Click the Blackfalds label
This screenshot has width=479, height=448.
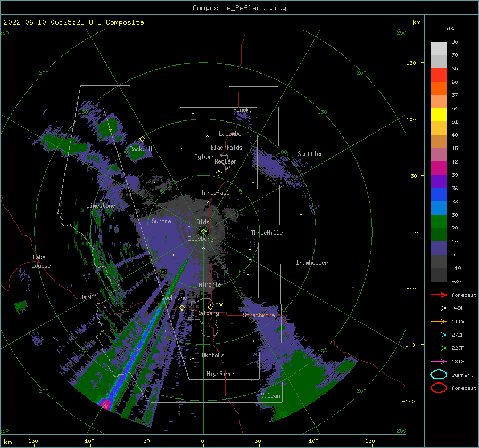click(226, 148)
